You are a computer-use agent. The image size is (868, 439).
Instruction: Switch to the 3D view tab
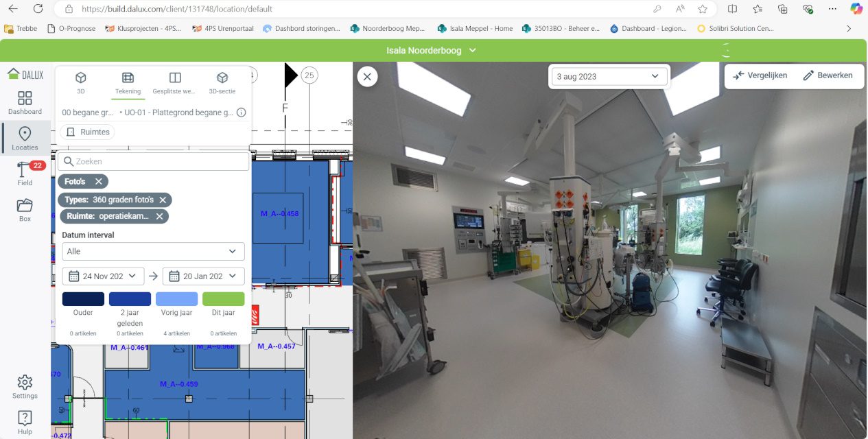point(80,82)
